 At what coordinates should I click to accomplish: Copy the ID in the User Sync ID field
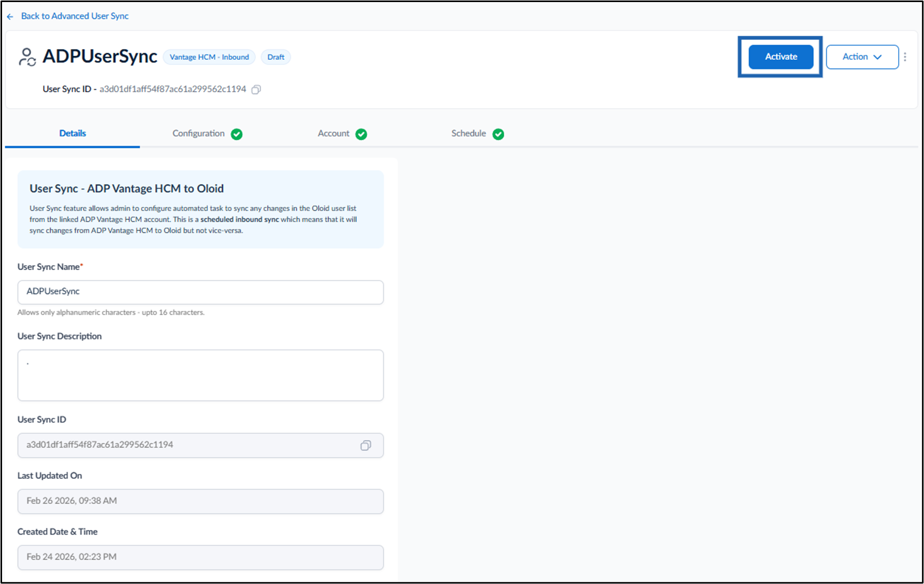point(366,445)
